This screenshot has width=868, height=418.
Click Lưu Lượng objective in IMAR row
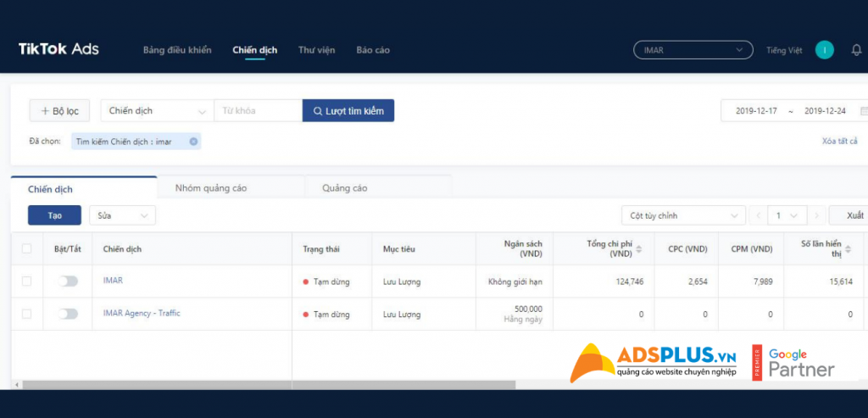[x=402, y=281]
